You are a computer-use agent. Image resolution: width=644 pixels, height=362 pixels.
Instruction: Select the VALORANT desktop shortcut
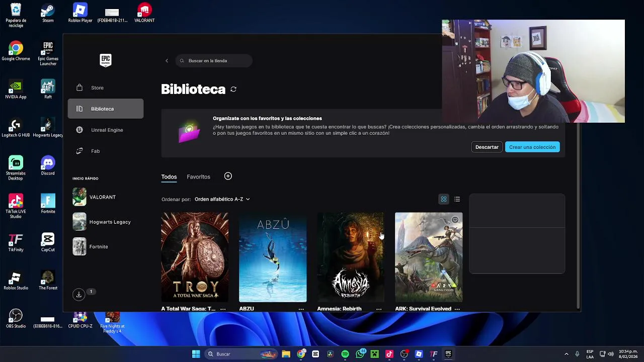(x=144, y=14)
